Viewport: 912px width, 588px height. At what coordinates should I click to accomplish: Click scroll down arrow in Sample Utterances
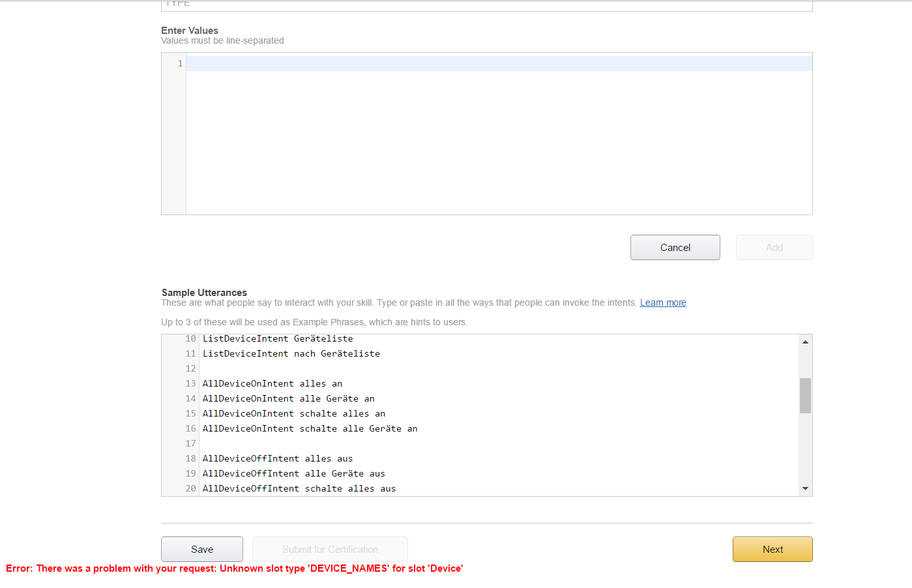click(805, 488)
